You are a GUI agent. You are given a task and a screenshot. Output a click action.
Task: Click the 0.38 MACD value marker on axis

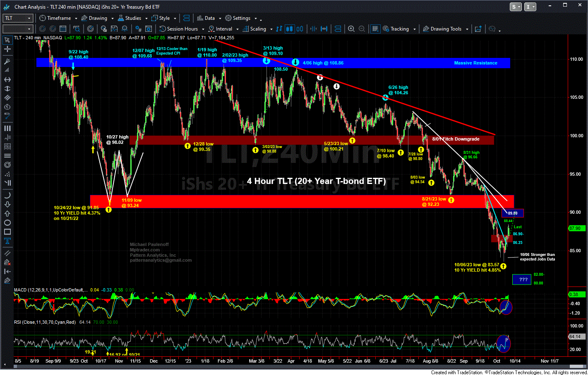577,294
